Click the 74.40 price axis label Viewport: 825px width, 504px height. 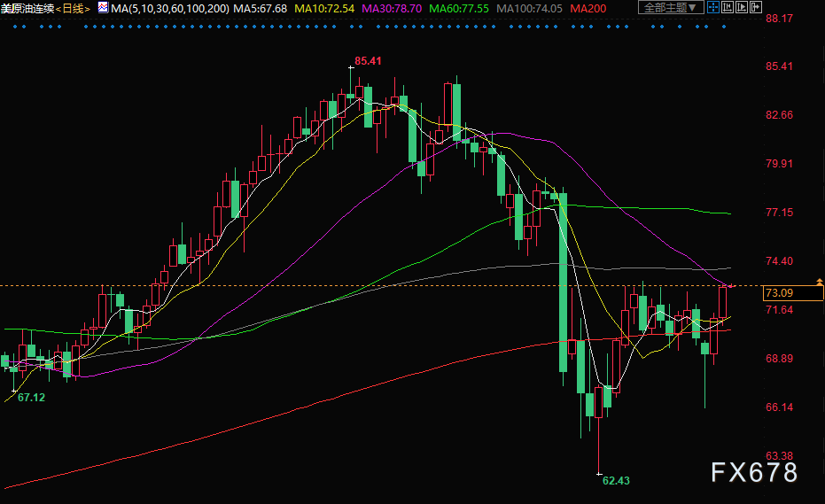coord(779,261)
